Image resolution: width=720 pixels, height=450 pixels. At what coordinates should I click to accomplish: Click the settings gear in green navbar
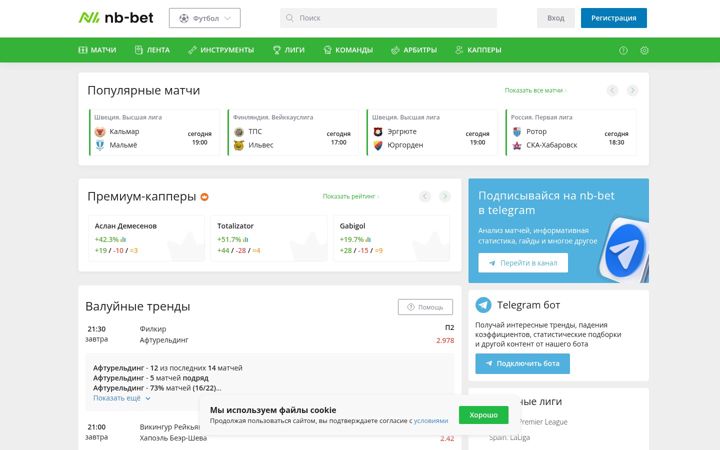pyautogui.click(x=644, y=51)
